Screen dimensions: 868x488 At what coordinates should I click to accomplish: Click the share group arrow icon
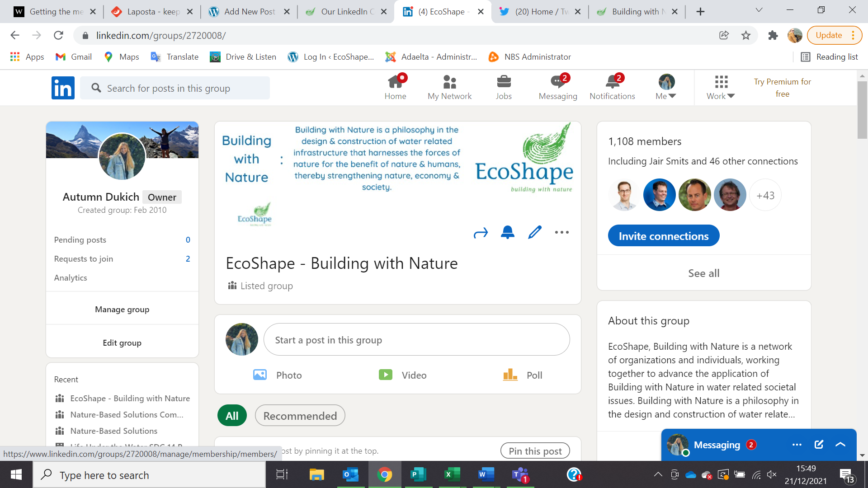[481, 233]
